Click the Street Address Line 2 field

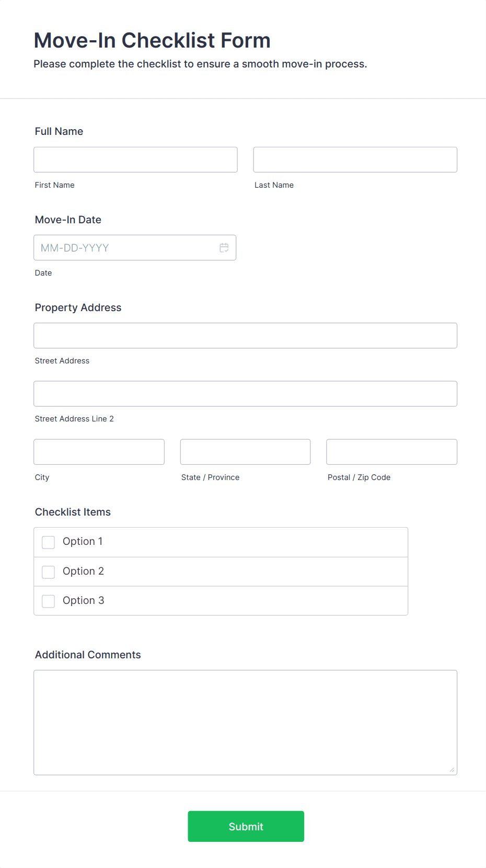pos(245,393)
